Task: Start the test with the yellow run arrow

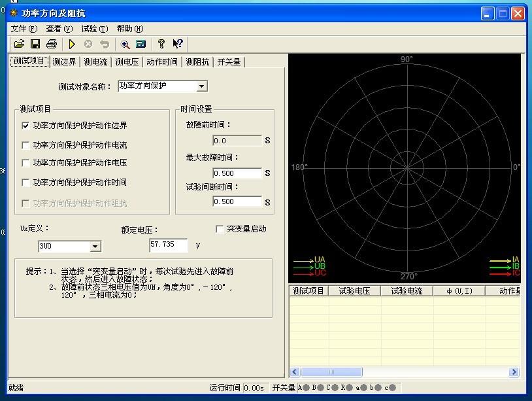Action: [72, 44]
